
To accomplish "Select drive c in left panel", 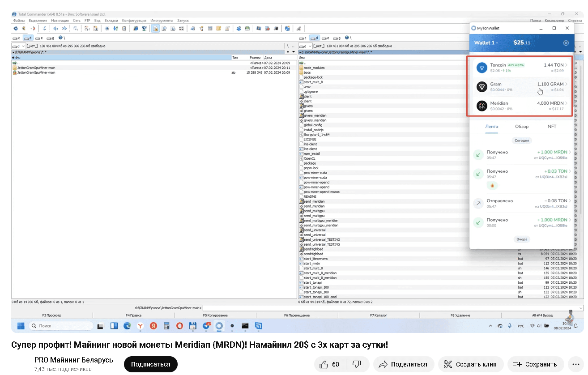I will (17, 38).
